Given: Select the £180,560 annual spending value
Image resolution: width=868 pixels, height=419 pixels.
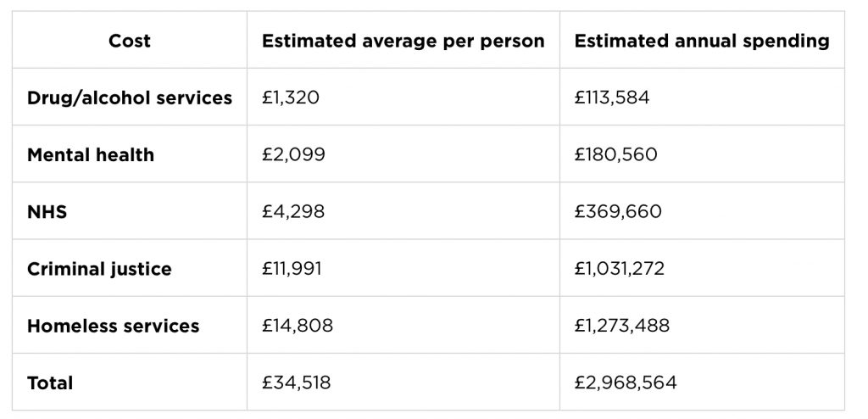Looking at the screenshot, I should [615, 154].
